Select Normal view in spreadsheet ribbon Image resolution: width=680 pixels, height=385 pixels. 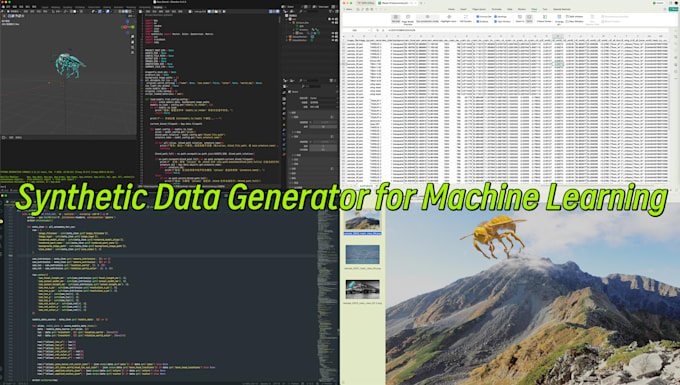(396, 18)
